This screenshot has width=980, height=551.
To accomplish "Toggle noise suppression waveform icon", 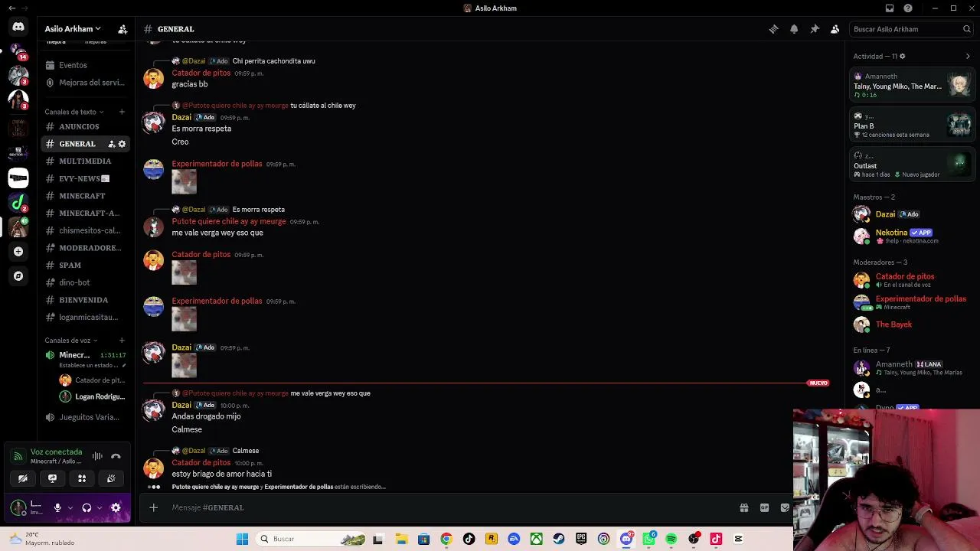I will pos(97,456).
